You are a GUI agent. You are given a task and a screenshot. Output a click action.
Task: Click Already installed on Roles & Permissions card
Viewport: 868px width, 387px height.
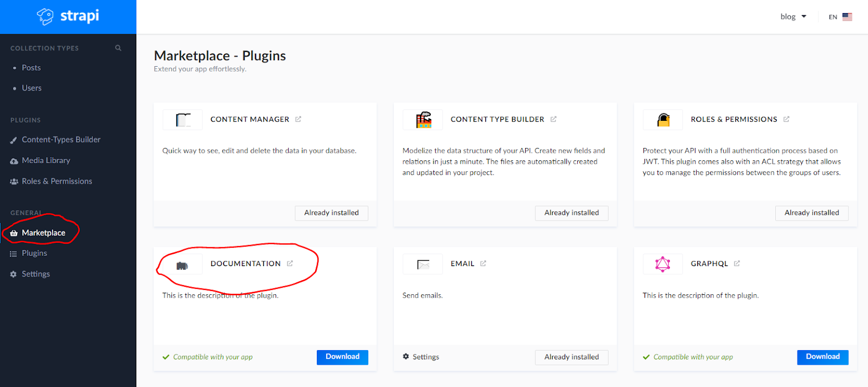[x=812, y=213]
